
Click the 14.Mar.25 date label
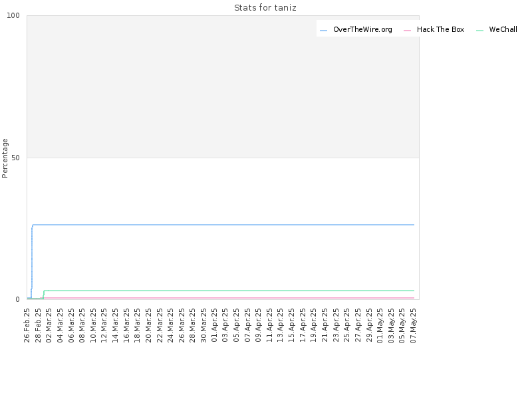point(115,325)
